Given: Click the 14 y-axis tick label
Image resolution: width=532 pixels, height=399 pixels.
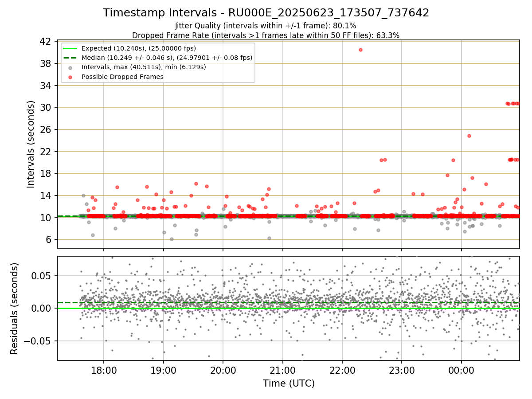Looking at the screenshot, I should [46, 196].
